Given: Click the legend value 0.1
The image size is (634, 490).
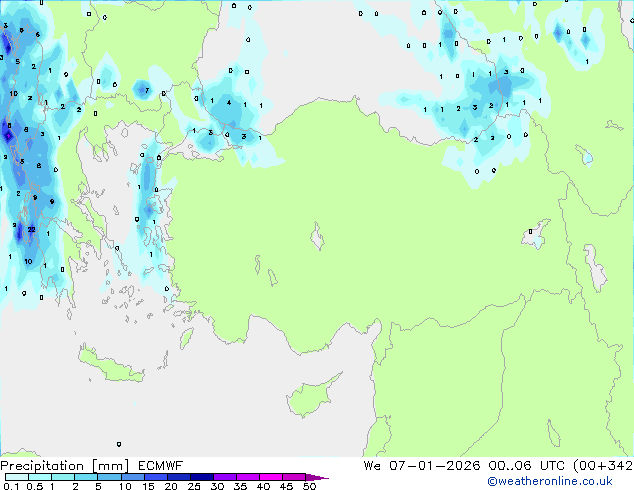Looking at the screenshot, I should click(11, 486).
